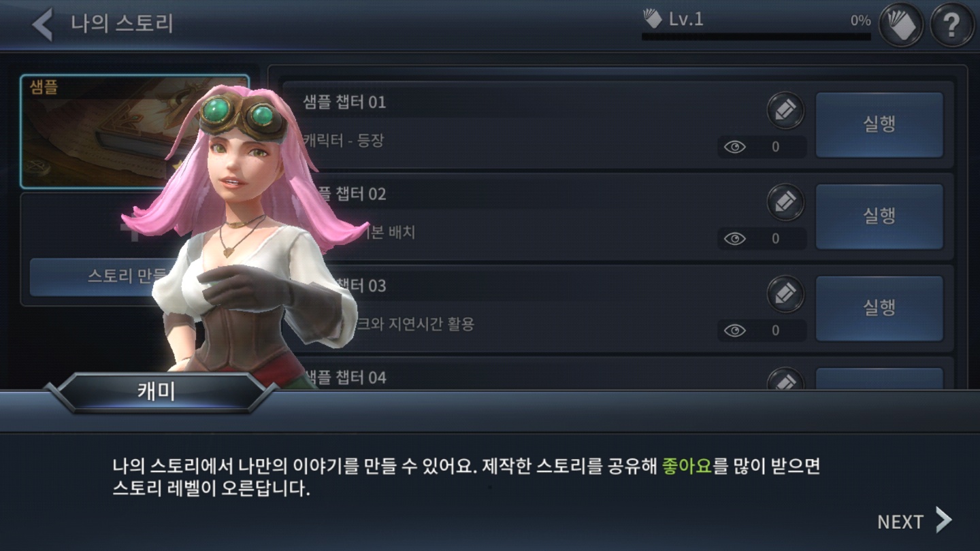
Task: Edit 샘플 챕터 03 with the pencil icon
Action: (x=785, y=294)
